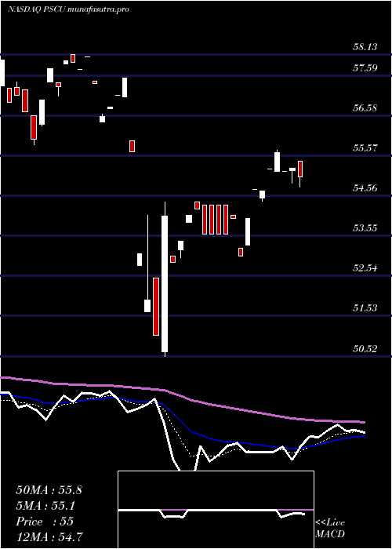Click the 54.56 price level label
Image resolution: width=392 pixels, height=549 pixels.
pyautogui.click(x=365, y=188)
